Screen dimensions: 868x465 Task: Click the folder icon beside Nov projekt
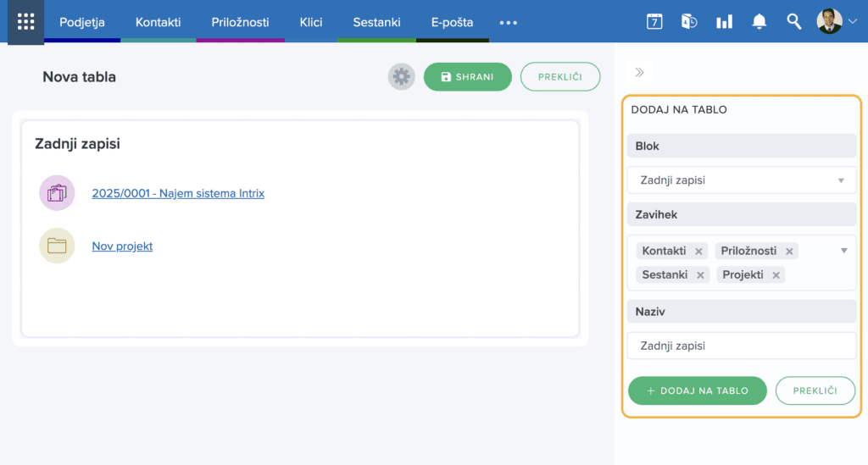click(x=57, y=246)
